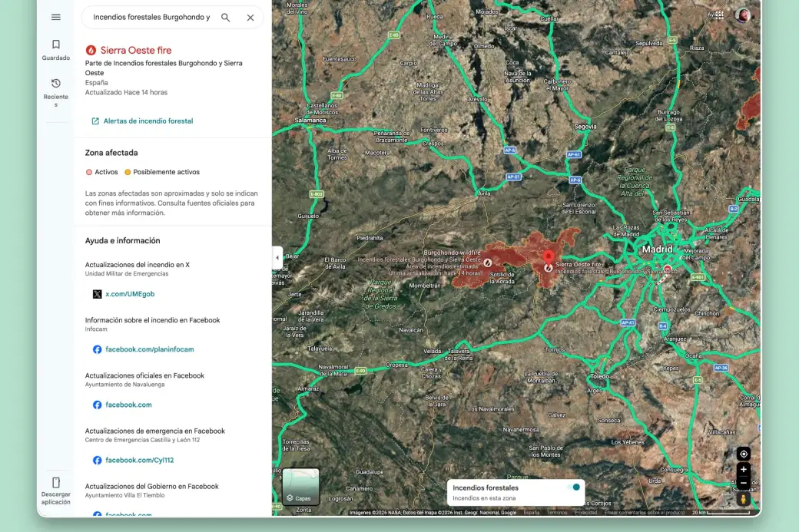Click the Madrid city label

(657, 249)
